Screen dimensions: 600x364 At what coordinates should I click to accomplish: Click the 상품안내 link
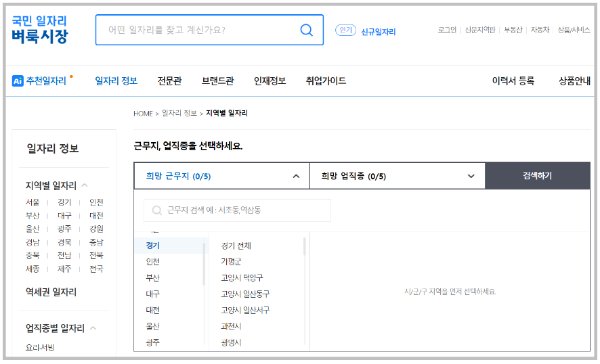coord(574,81)
